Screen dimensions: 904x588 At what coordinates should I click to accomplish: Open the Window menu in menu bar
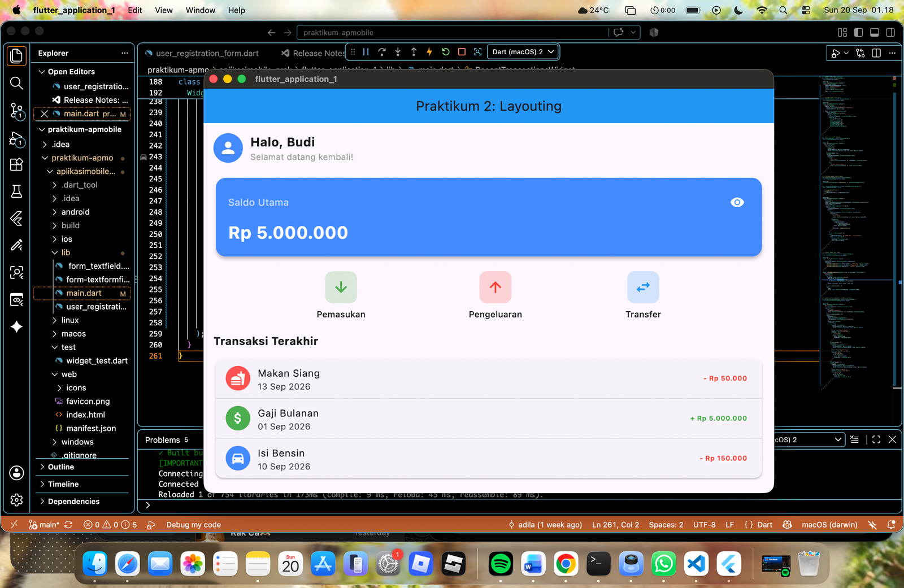201,10
